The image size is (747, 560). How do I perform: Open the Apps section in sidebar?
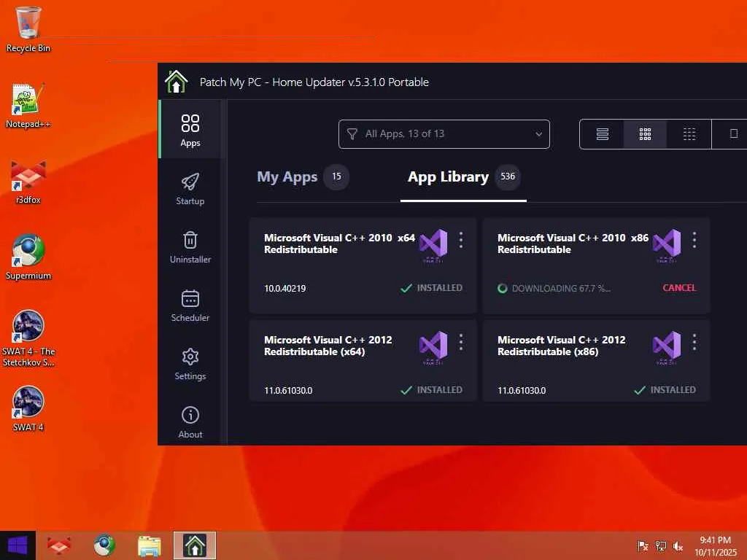190,129
